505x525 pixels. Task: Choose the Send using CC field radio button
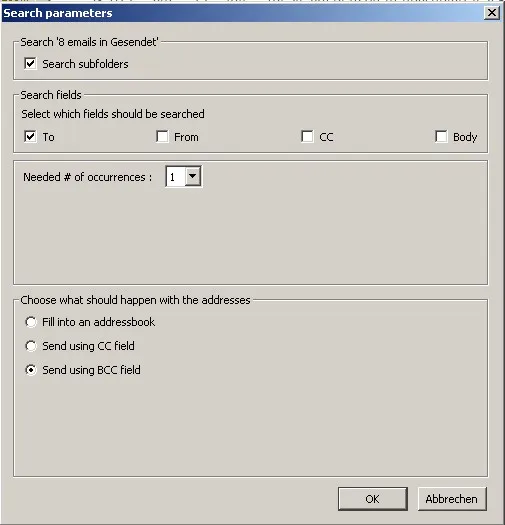[31, 346]
